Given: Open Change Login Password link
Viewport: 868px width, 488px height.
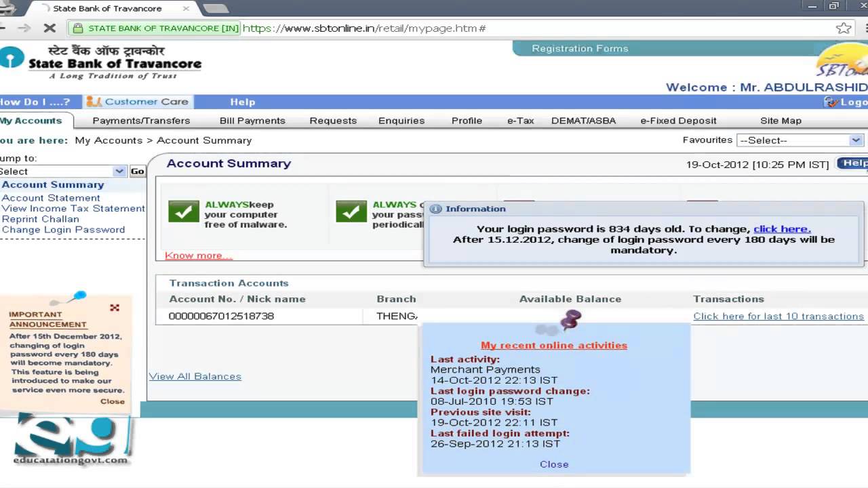Looking at the screenshot, I should [63, 230].
